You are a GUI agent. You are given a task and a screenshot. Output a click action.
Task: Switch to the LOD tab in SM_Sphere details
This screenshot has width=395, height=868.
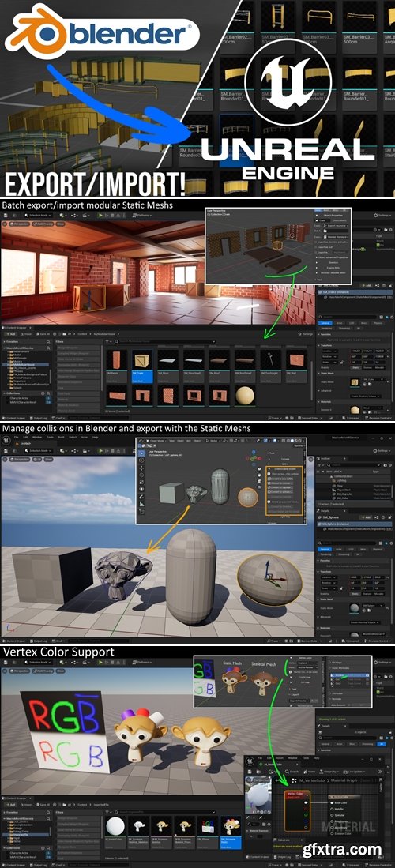coord(352,549)
